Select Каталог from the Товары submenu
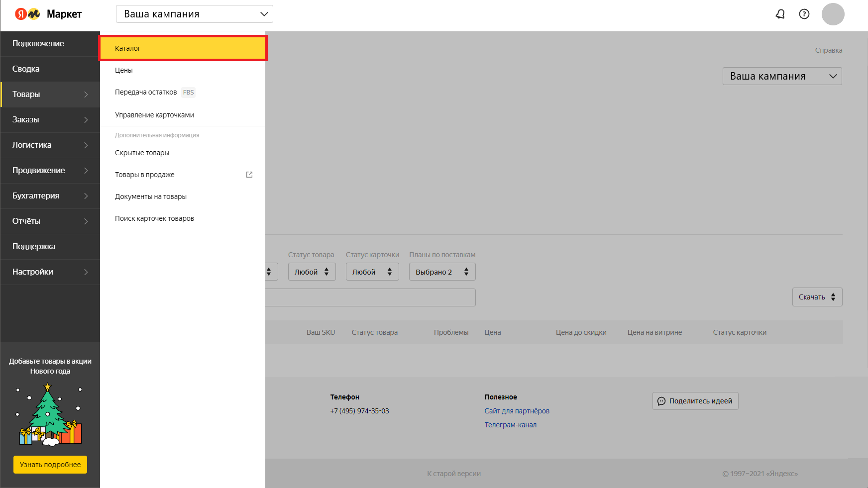The height and width of the screenshot is (488, 868). pyautogui.click(x=183, y=48)
